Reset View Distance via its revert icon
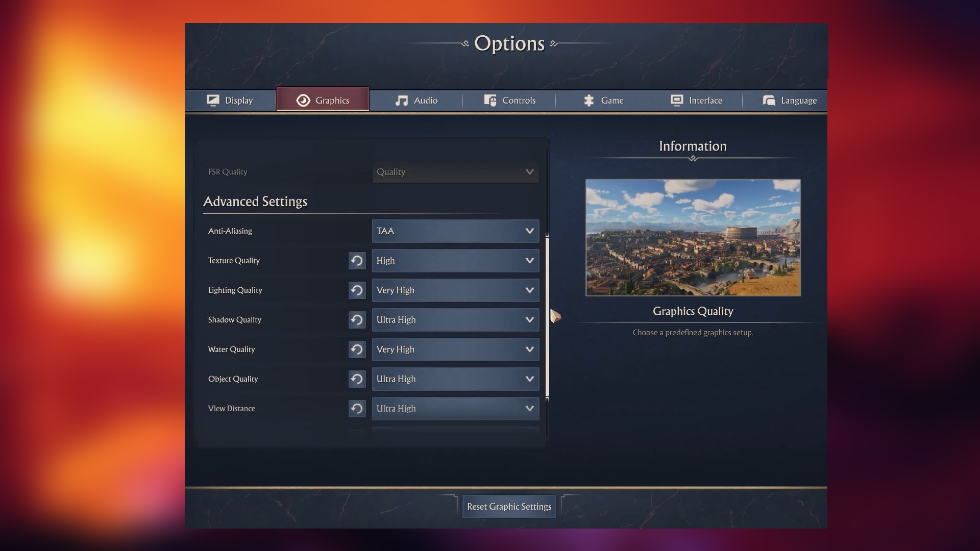 click(357, 409)
